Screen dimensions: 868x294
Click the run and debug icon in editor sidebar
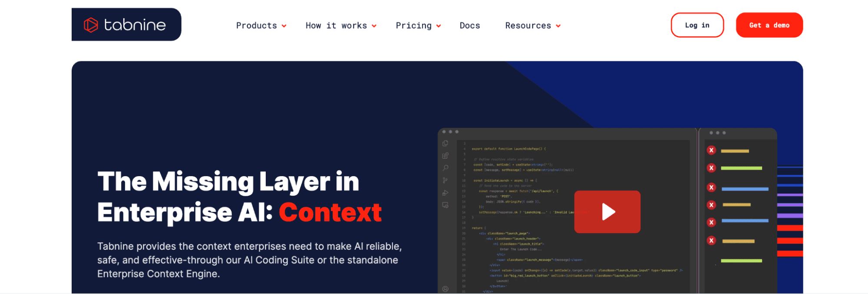click(445, 193)
